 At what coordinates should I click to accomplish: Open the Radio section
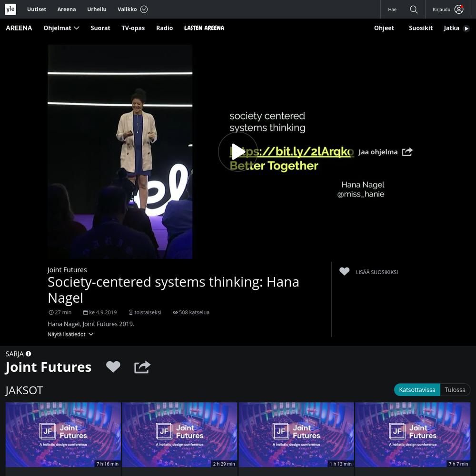click(164, 28)
